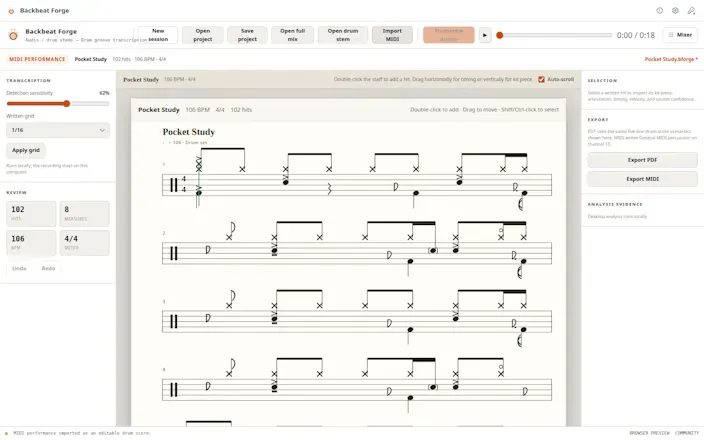Screen dimensions: 704x440
Task: Expand the Written grid 1/16 dropdown
Action: 58,130
